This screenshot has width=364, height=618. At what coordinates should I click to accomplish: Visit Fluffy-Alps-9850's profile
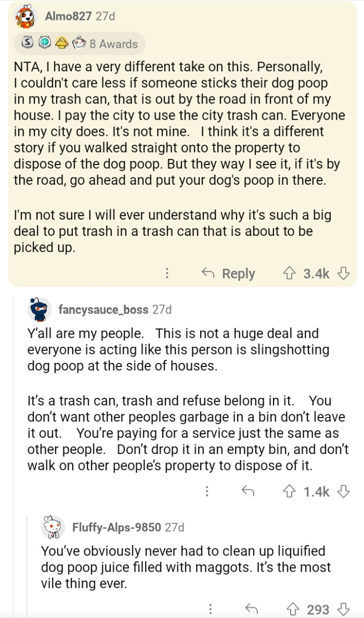(x=116, y=527)
